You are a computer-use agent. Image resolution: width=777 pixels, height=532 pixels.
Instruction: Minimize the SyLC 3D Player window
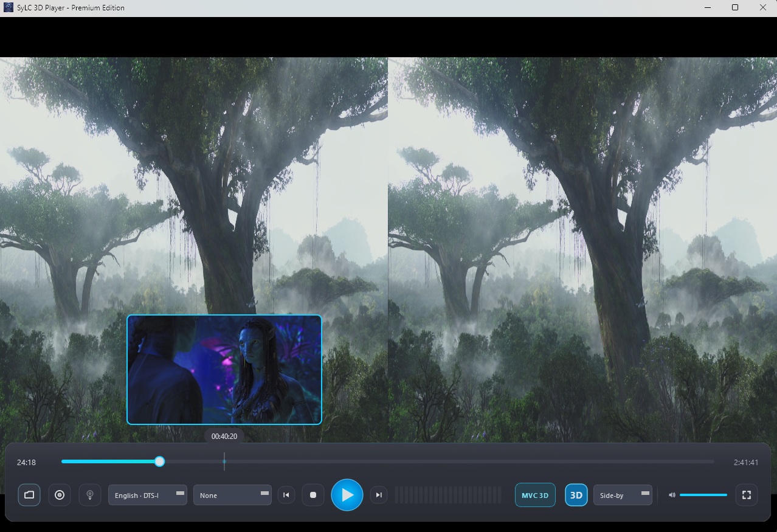(x=708, y=8)
